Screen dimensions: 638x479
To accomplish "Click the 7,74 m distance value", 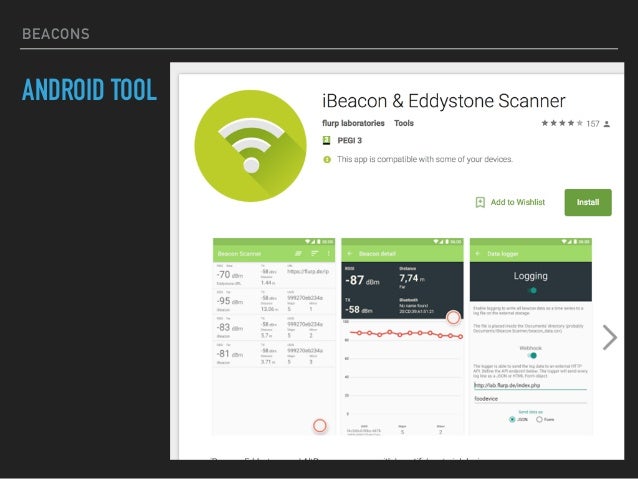I will pos(412,278).
